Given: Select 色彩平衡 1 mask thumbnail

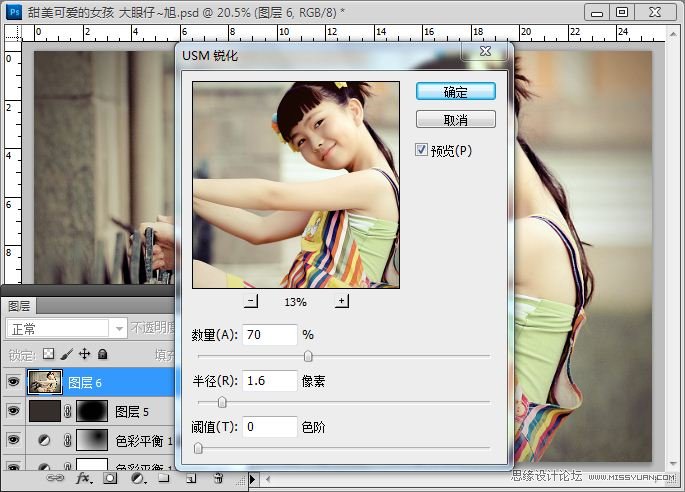Looking at the screenshot, I should 92,440.
